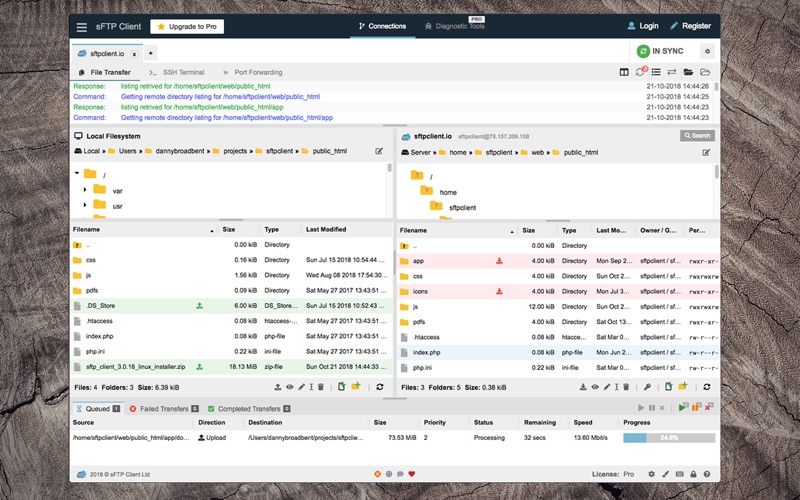The height and width of the screenshot is (500, 800).
Task: Click the red heart icon in footer
Action: [412, 474]
